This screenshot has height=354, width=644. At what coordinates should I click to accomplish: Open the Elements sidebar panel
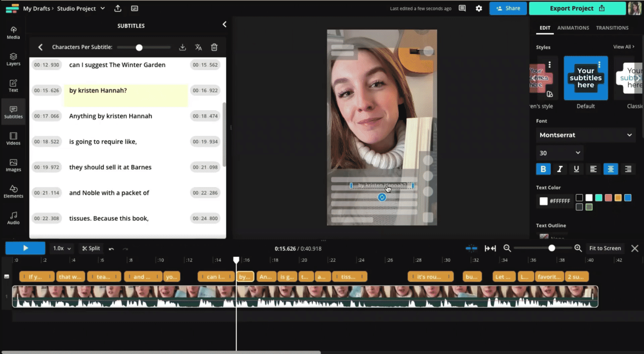pyautogui.click(x=13, y=191)
